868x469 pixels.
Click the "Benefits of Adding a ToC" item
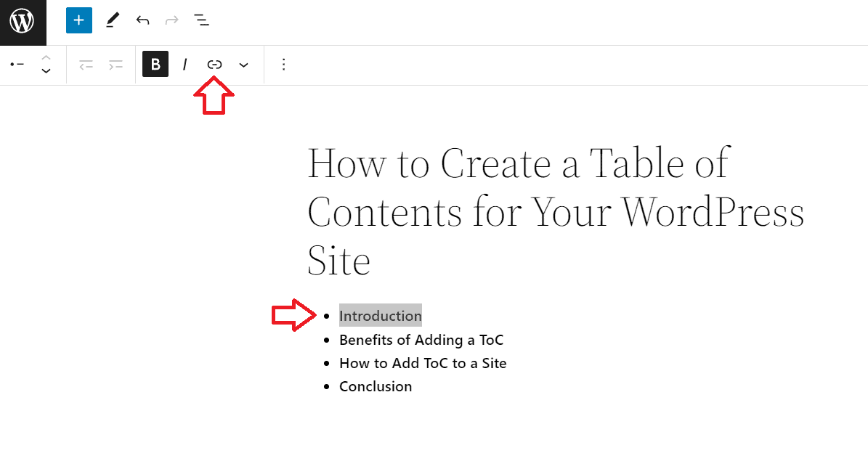(421, 340)
